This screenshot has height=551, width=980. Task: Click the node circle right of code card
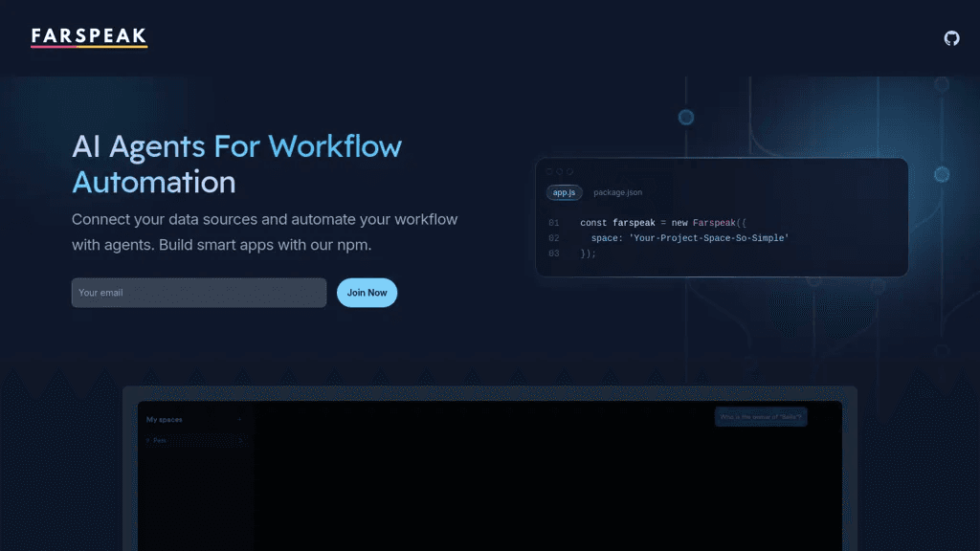pos(942,174)
